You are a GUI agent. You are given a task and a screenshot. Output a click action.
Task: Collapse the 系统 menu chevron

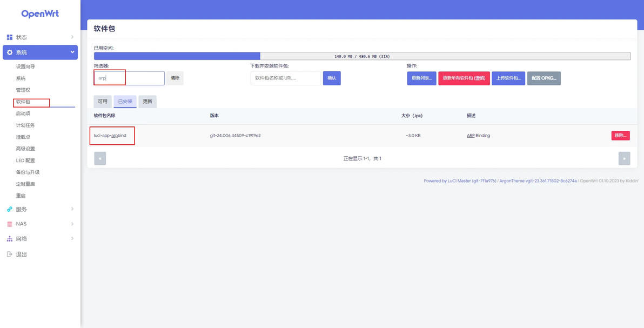(x=72, y=52)
